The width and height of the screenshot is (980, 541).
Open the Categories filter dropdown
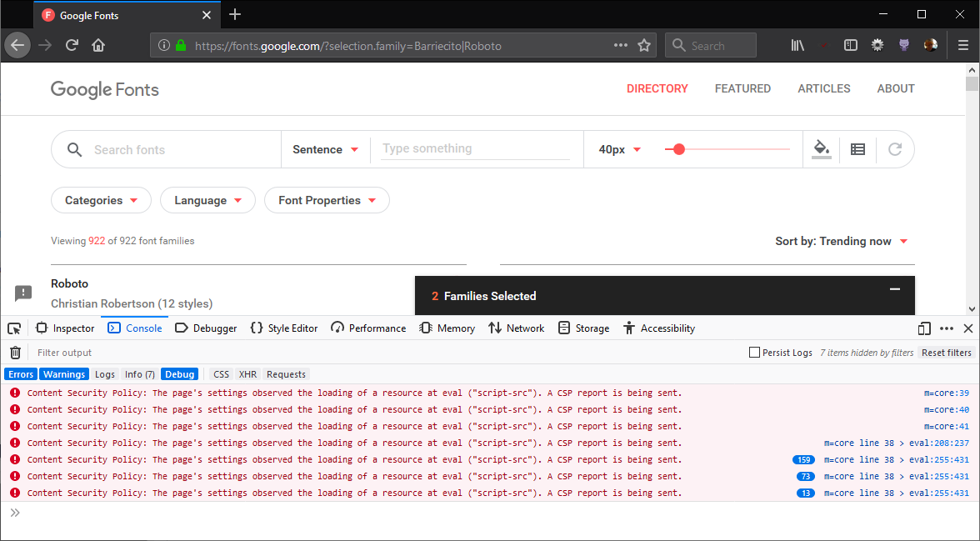coord(101,200)
